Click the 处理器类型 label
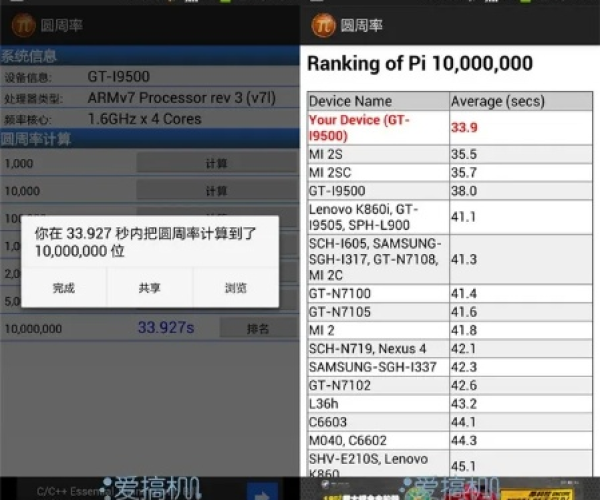The image size is (600, 500). [x=33, y=99]
